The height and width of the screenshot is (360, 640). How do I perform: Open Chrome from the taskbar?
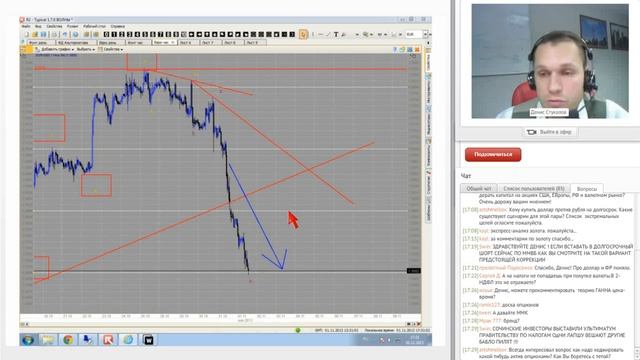pyautogui.click(x=68, y=340)
